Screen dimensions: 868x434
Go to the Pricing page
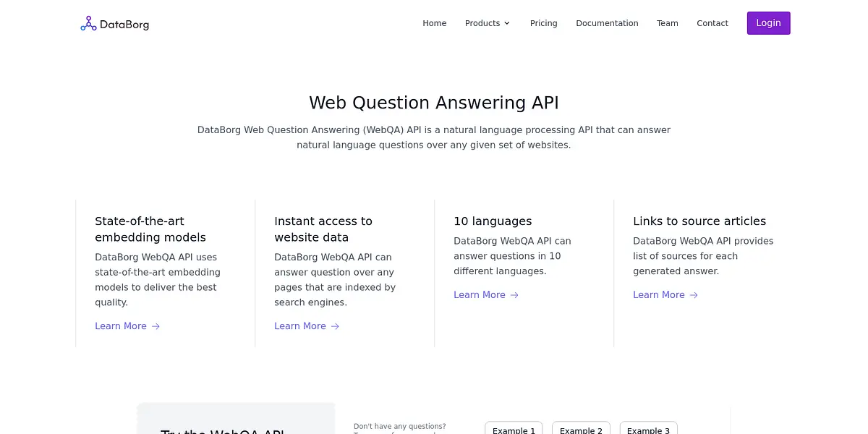point(543,23)
